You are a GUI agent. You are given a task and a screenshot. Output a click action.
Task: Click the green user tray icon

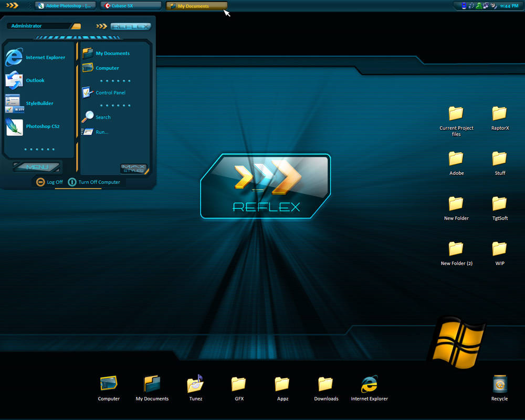478,5
